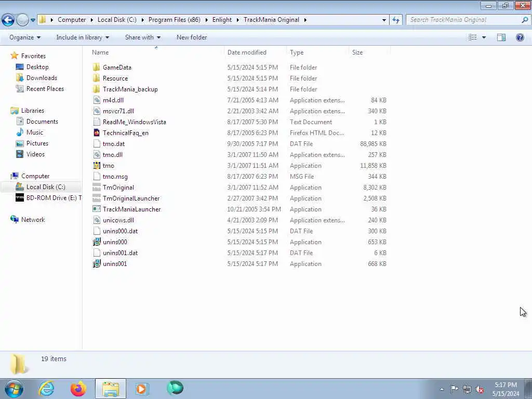Open the Share with menu
Screen dimensions: 532x399
(143, 37)
